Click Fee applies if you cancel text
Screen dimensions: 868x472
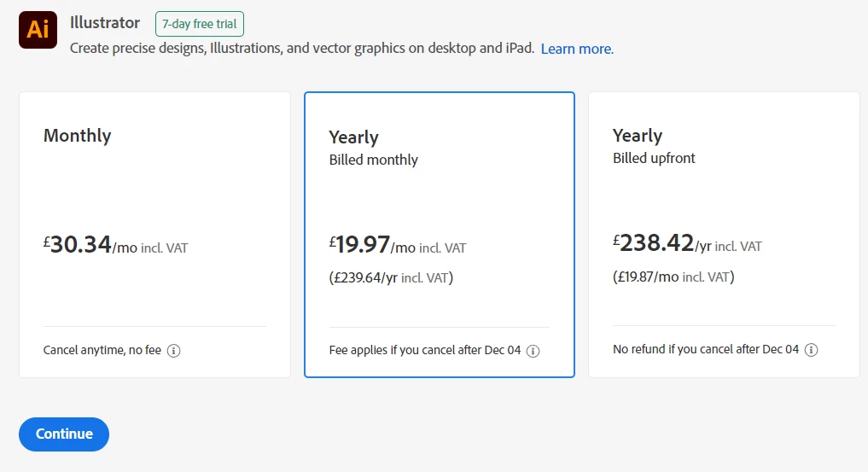(425, 350)
